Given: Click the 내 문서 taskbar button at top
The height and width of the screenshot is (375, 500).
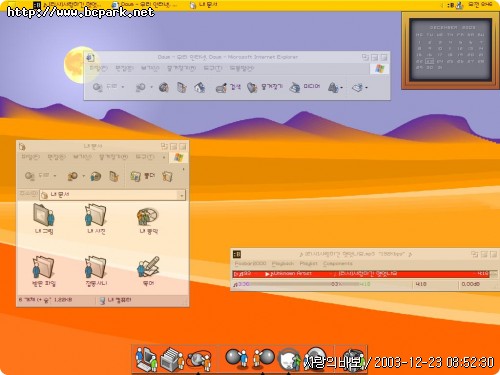Looking at the screenshot, I should coord(203,4).
